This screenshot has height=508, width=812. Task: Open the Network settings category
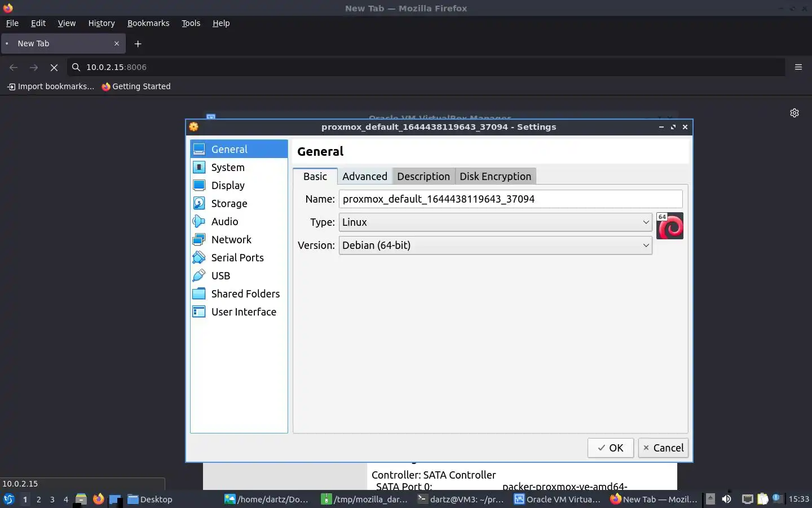click(x=239, y=239)
